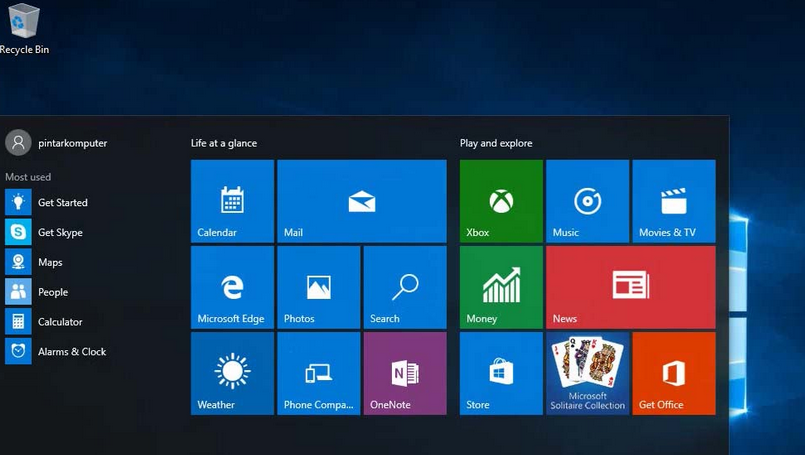Open the People app entry
The height and width of the screenshot is (455, 805).
(56, 292)
